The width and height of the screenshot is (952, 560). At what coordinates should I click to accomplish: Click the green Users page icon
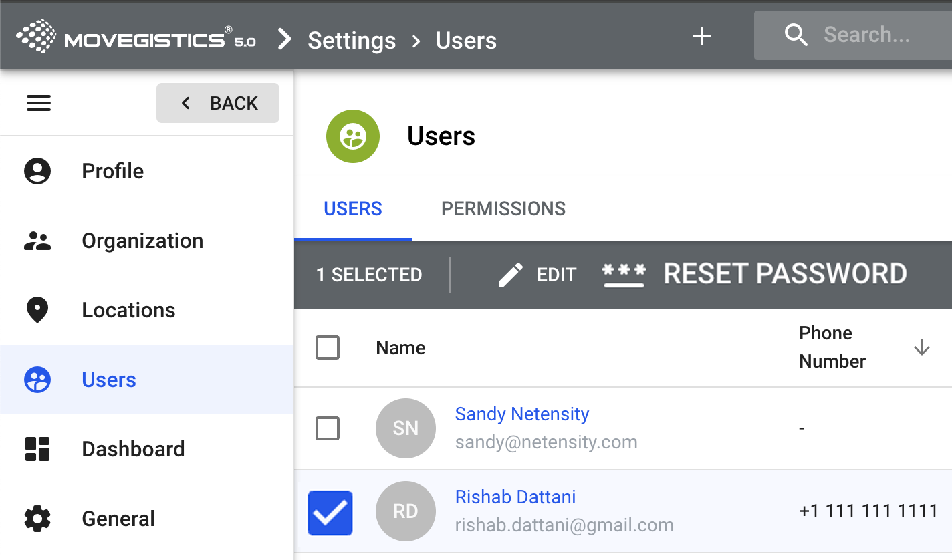click(352, 136)
